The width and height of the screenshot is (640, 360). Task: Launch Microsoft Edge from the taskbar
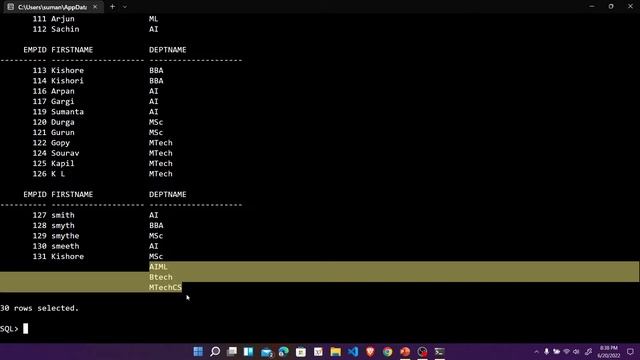(x=283, y=351)
